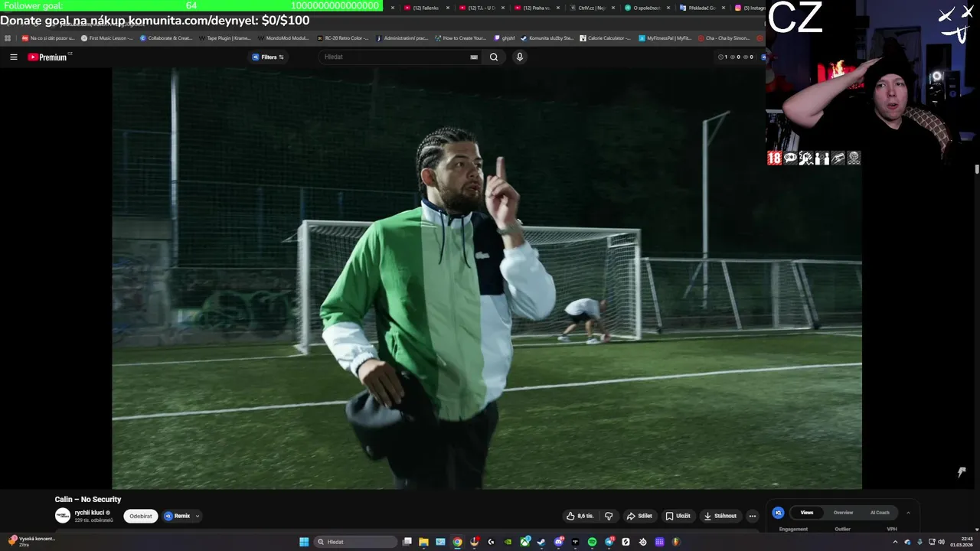The width and height of the screenshot is (980, 551).
Task: Open the Collaborate & Create bookmark
Action: click(x=166, y=37)
